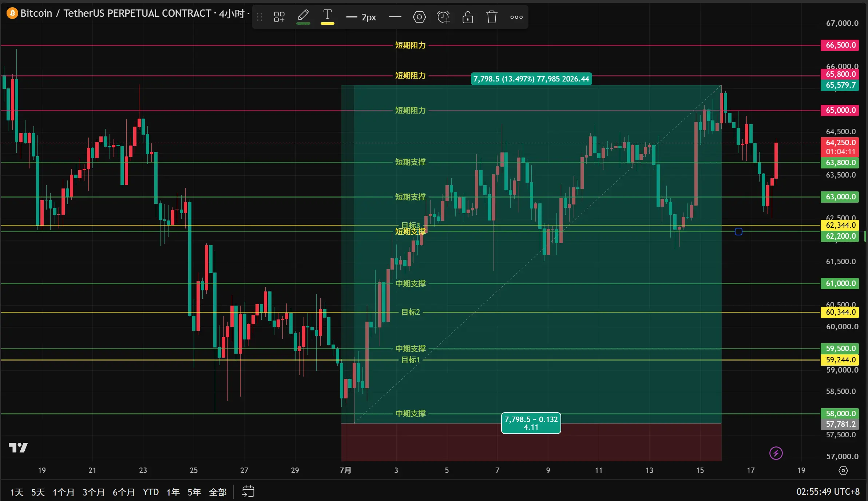This screenshot has height=501, width=868.
Task: Add alert on drawing clock icon
Action: 443,17
